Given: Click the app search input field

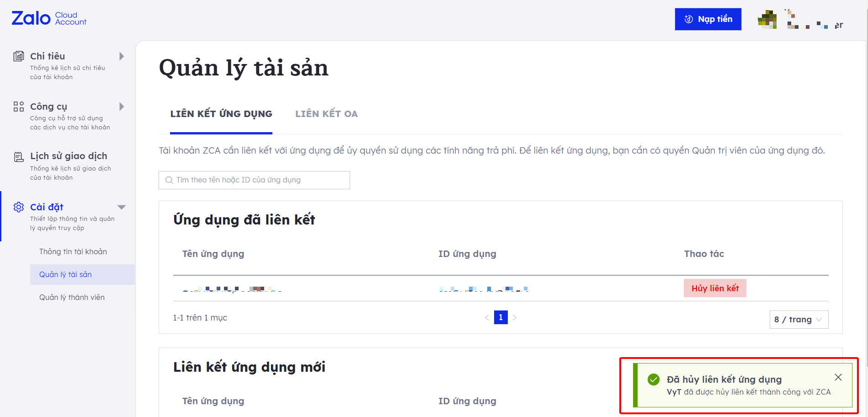Looking at the screenshot, I should point(254,180).
